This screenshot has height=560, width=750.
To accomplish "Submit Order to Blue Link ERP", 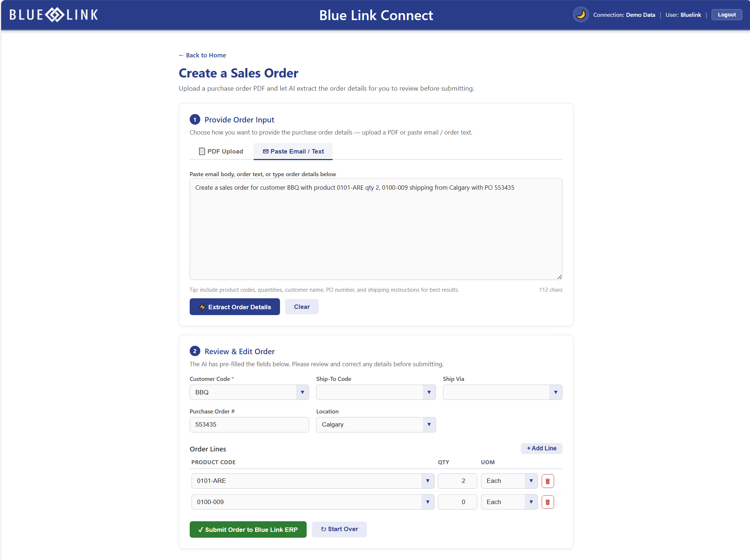I will (248, 530).
